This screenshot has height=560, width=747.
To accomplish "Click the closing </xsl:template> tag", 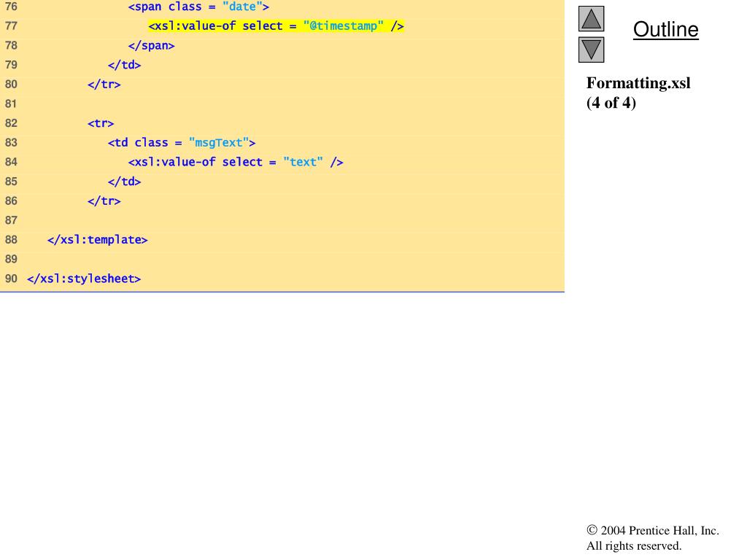I will tap(98, 239).
